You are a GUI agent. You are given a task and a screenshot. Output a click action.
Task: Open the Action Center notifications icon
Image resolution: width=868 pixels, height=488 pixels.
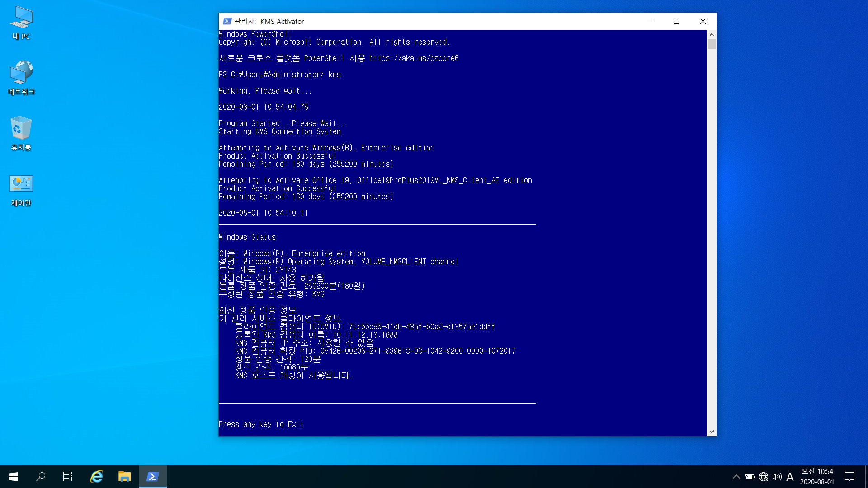click(849, 477)
